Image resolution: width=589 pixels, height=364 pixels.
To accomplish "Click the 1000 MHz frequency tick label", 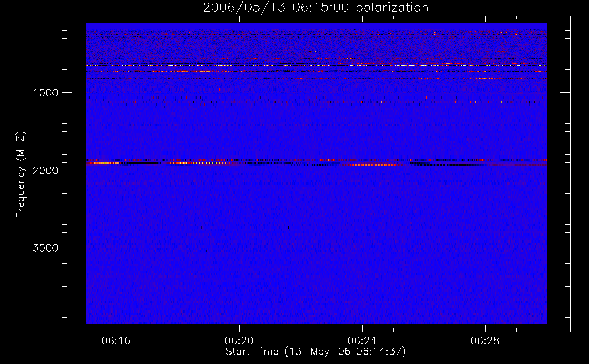I will 46,93.
